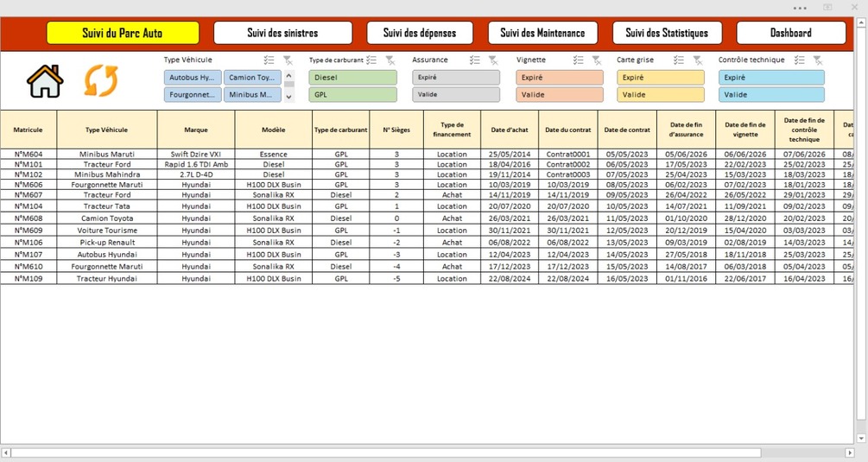Viewport: 868px width, 462px height.
Task: Enable multi-select on Contrôle technique slicer
Action: (x=800, y=60)
